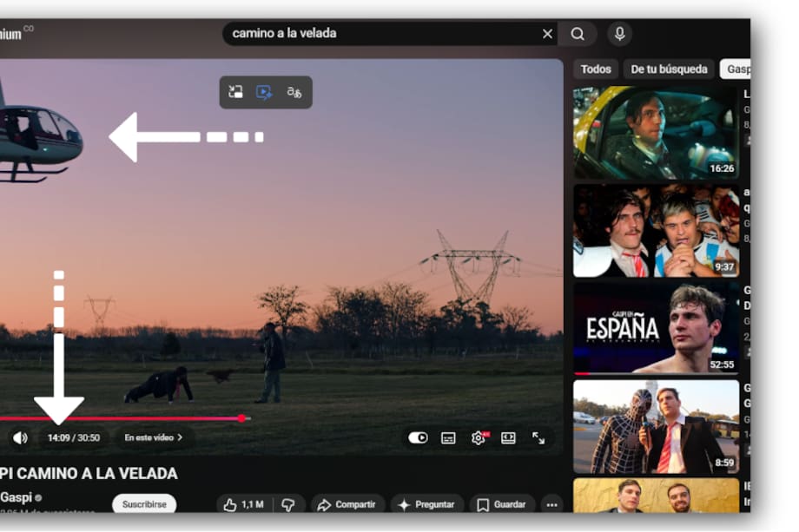Open the 9:37 video thumbnail
This screenshot has width=799, height=532.
[x=656, y=231]
